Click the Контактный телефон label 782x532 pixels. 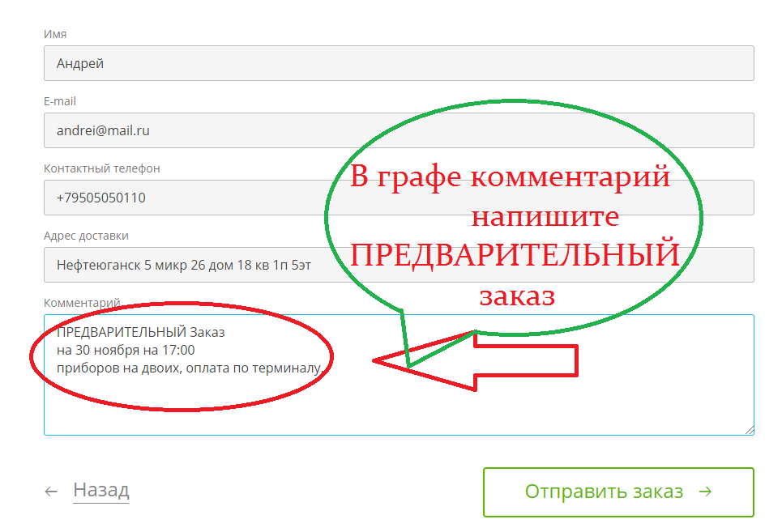[x=102, y=168]
